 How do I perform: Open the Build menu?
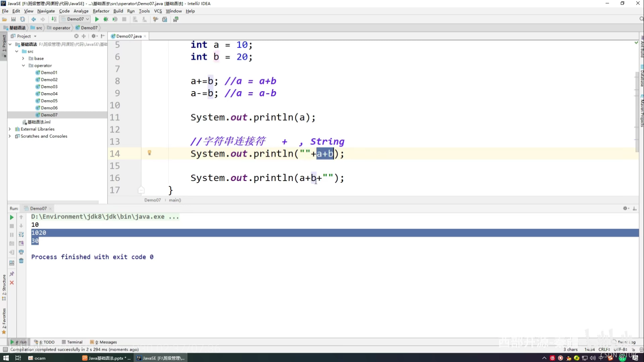118,11
